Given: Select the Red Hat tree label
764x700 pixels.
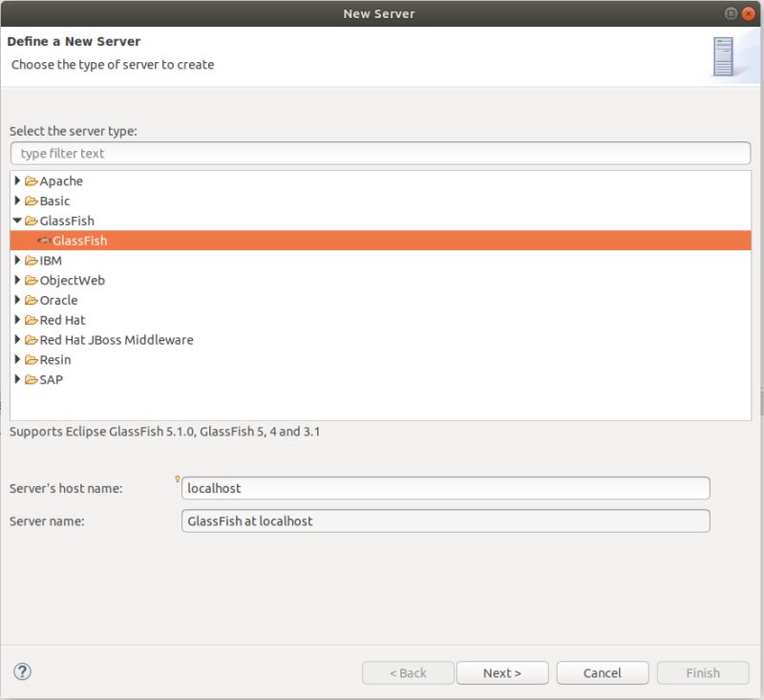Looking at the screenshot, I should 62,321.
